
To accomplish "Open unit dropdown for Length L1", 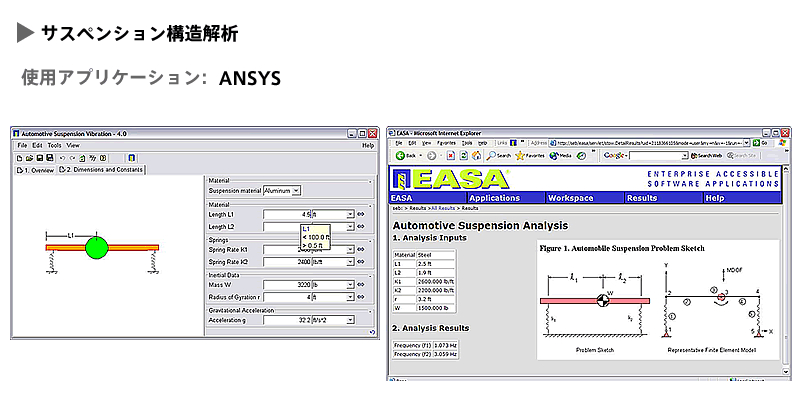I will pos(350,215).
